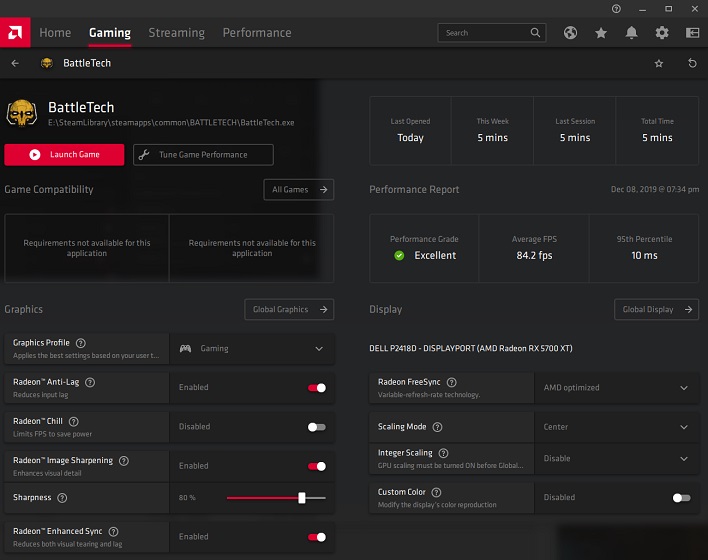Click the small BattleTech icon in breadcrumb

pos(47,63)
